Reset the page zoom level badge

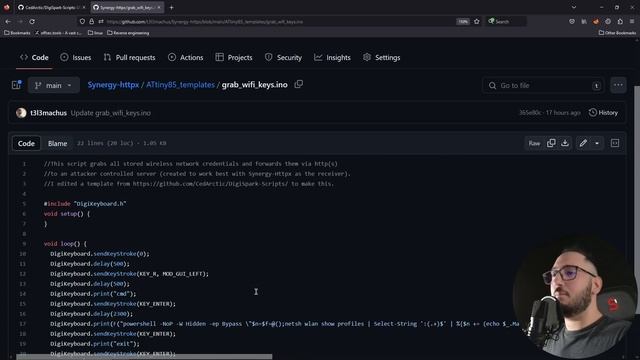pos(463,22)
